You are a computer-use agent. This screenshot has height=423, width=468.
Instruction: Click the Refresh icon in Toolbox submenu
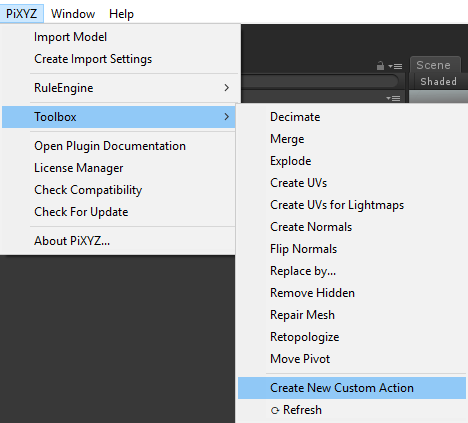[275, 411]
